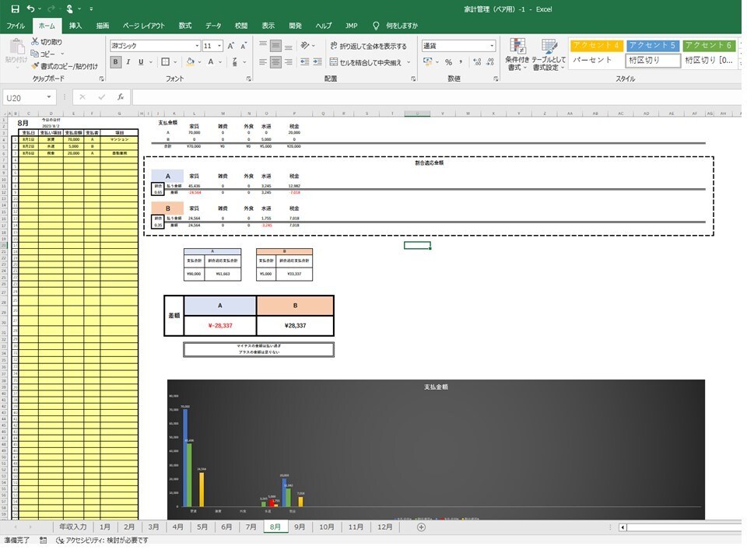Click the Percent Style % icon
The width and height of the screenshot is (747, 560).
448,62
